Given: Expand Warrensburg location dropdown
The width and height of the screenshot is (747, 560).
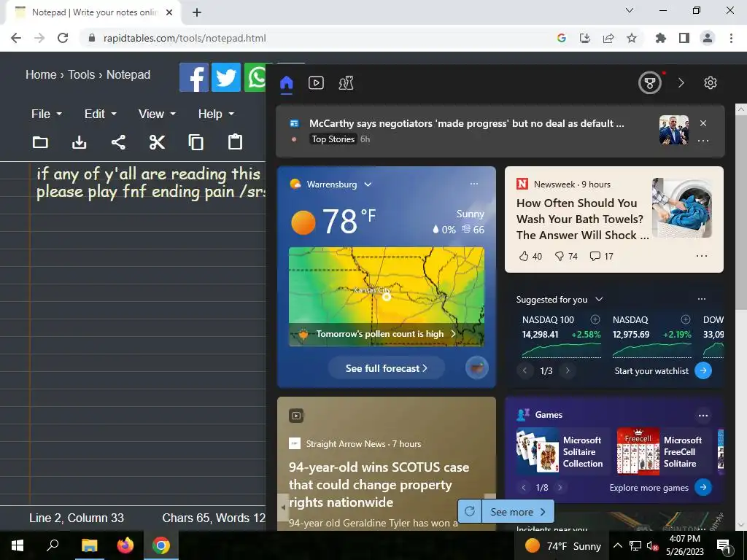Looking at the screenshot, I should tap(368, 184).
